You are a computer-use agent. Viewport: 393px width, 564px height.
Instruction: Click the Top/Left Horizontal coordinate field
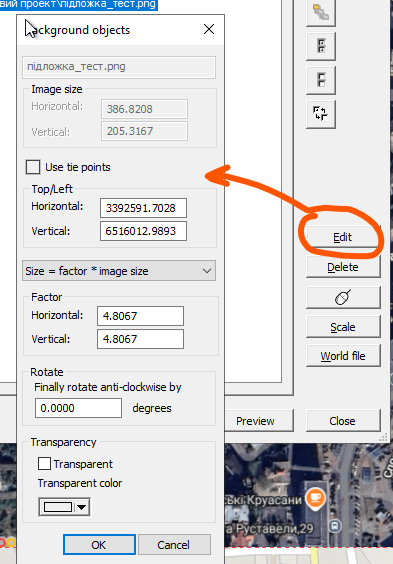tap(143, 208)
